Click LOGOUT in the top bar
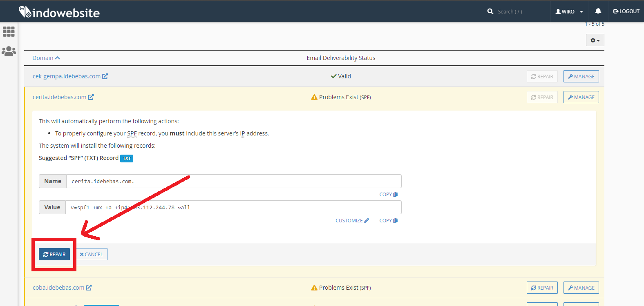 pyautogui.click(x=626, y=11)
